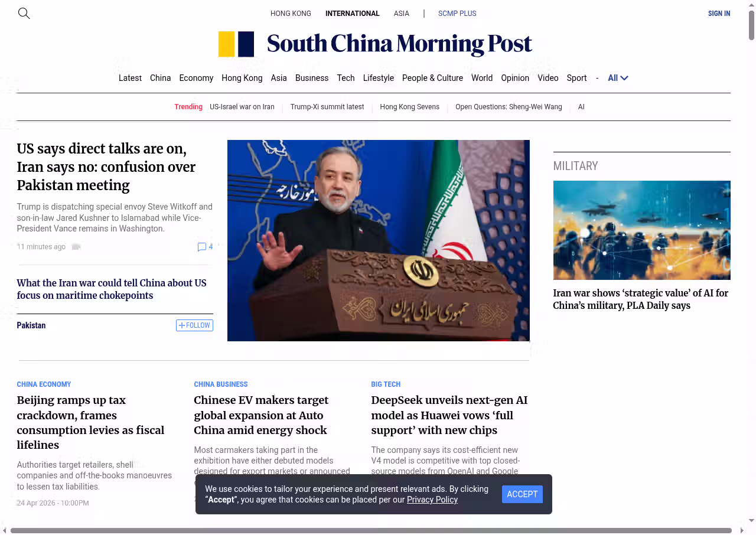Open the Tech section menu

[346, 78]
